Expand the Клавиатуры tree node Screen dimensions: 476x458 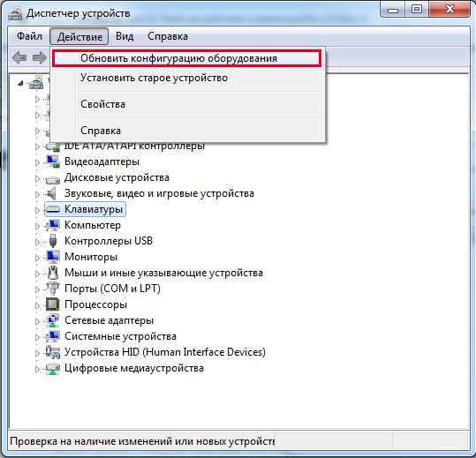tap(37, 210)
